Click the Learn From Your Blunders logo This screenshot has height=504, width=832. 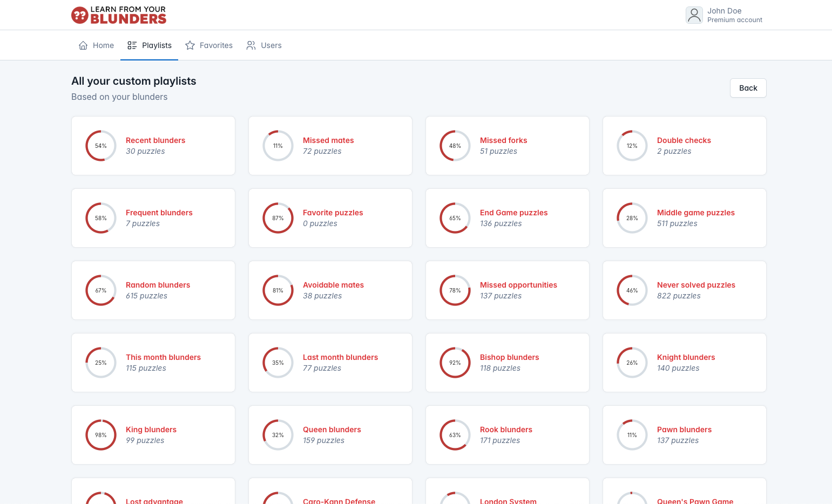coord(119,15)
